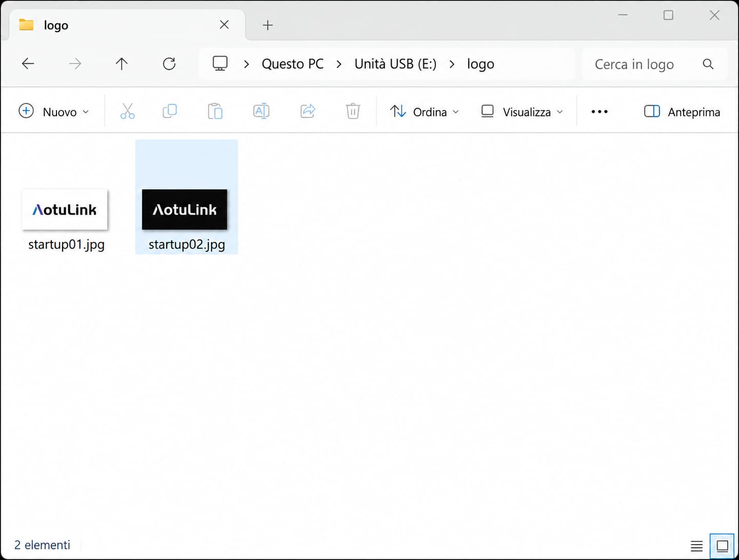This screenshot has width=739, height=560.
Task: Click the startup01.jpg file name
Action: point(67,245)
